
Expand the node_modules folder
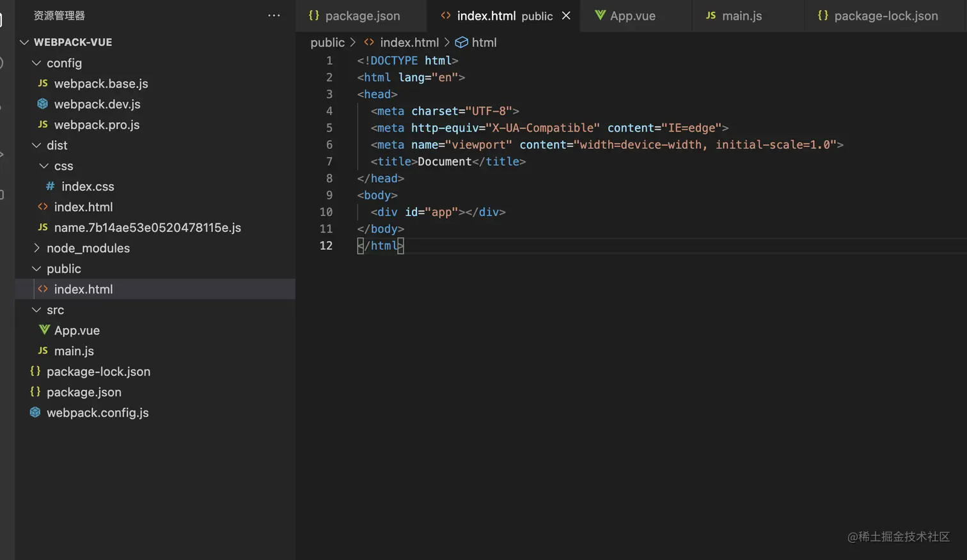(36, 248)
